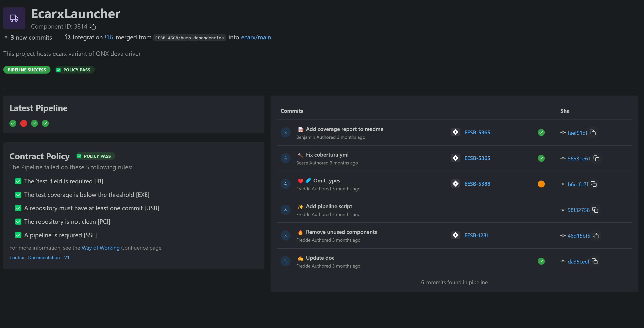Click the EESB-1231 ticket link
This screenshot has width=644, height=328.
click(x=477, y=235)
